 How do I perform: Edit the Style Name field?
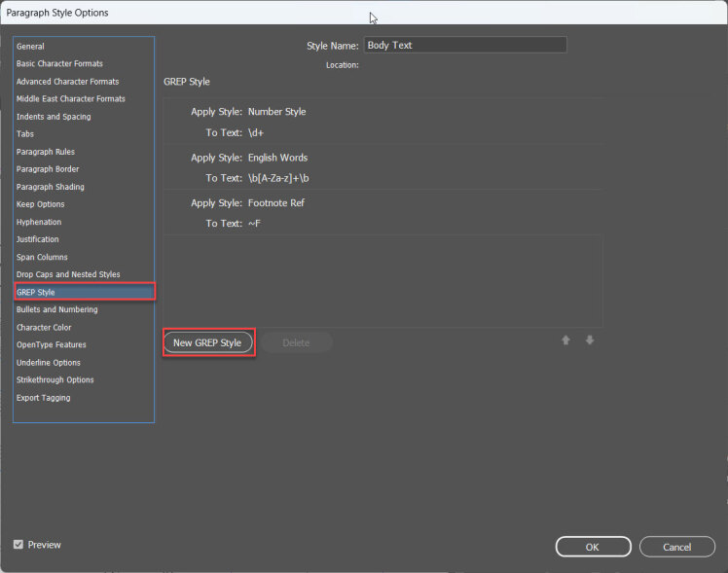pos(465,45)
